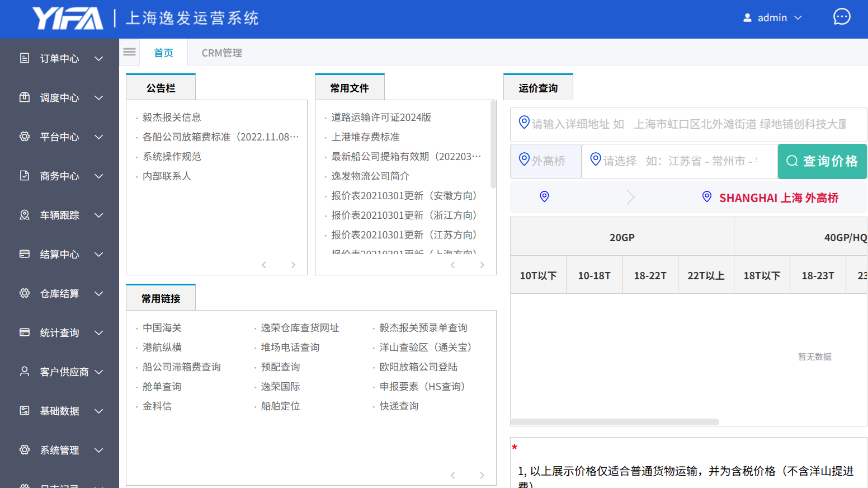Expand the 车辆跟踪 menu chevron
868x488 pixels.
99,215
